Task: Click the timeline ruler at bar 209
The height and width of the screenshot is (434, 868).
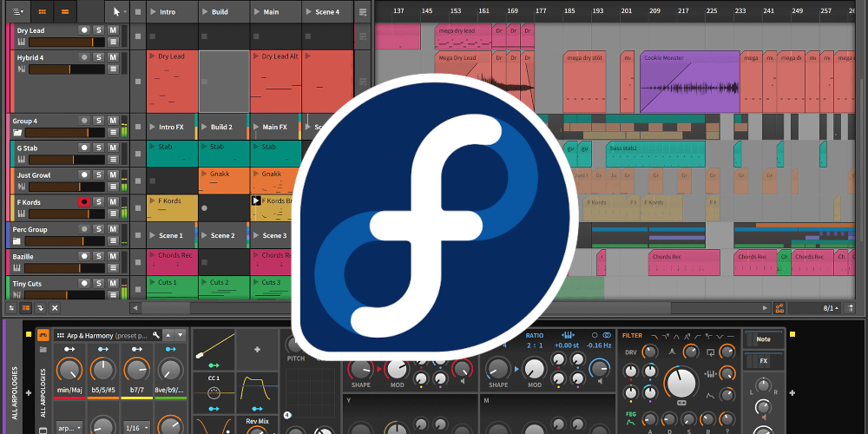Action: pyautogui.click(x=654, y=10)
